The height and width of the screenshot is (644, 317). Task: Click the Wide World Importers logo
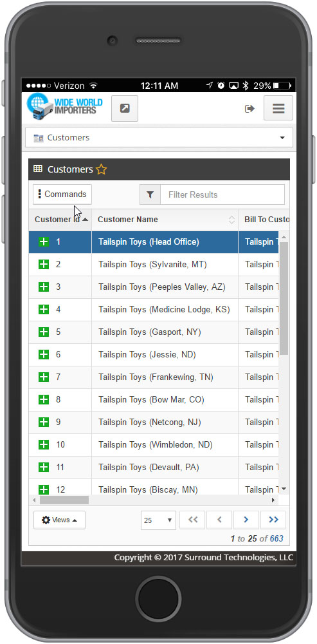point(65,107)
